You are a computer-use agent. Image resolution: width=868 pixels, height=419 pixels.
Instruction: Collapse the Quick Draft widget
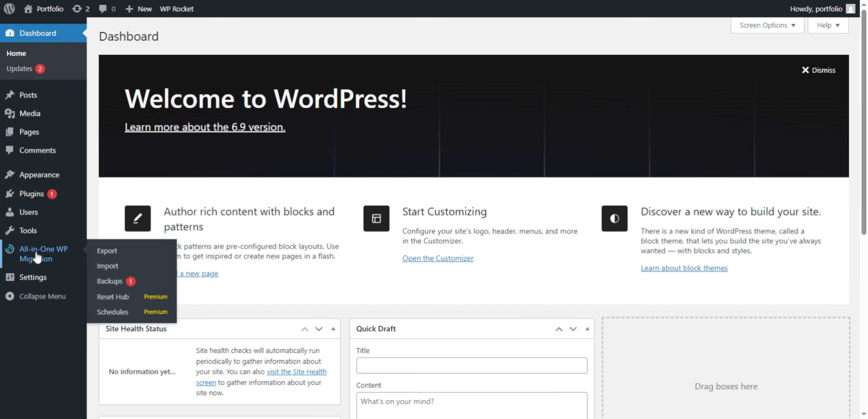coord(587,329)
